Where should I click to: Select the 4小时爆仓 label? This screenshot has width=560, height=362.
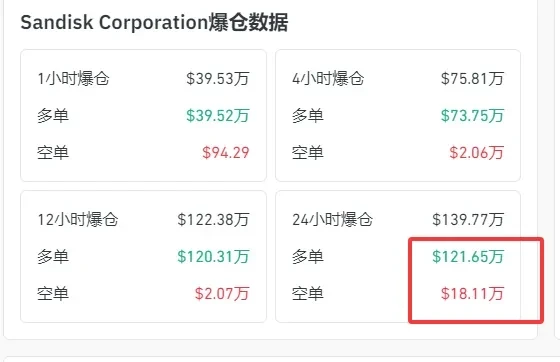tap(328, 79)
